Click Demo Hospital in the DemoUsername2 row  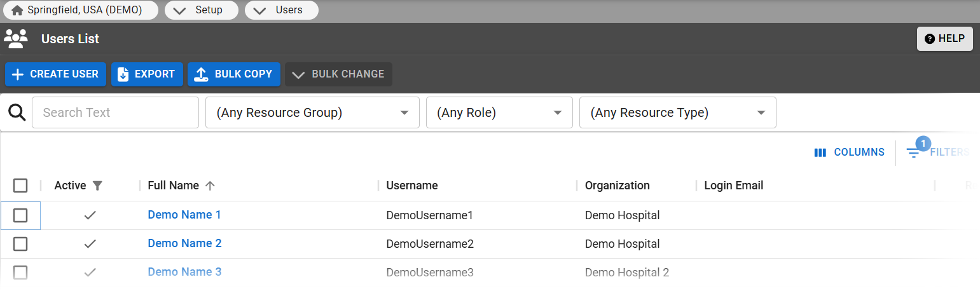[x=623, y=244]
